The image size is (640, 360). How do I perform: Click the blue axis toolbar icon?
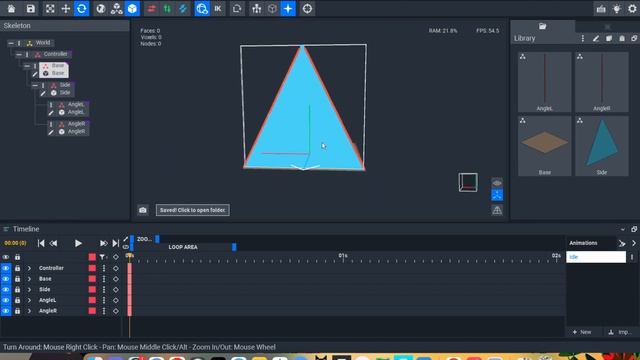(x=182, y=9)
